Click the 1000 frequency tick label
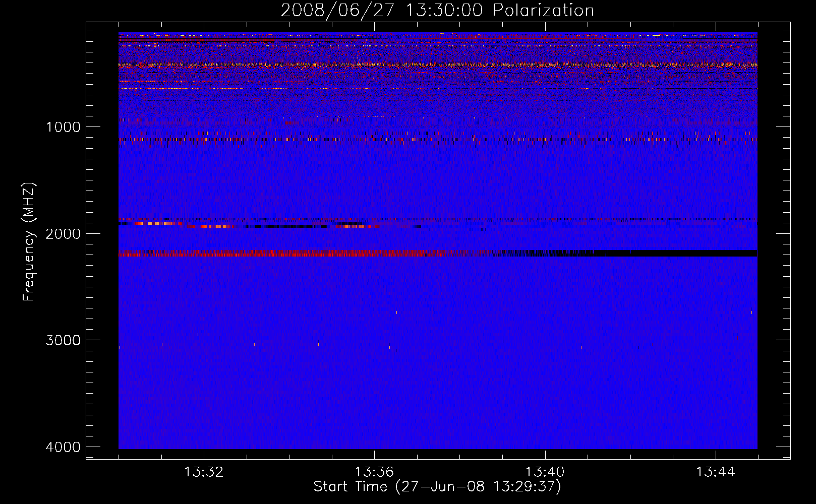816x504 pixels. (x=63, y=127)
